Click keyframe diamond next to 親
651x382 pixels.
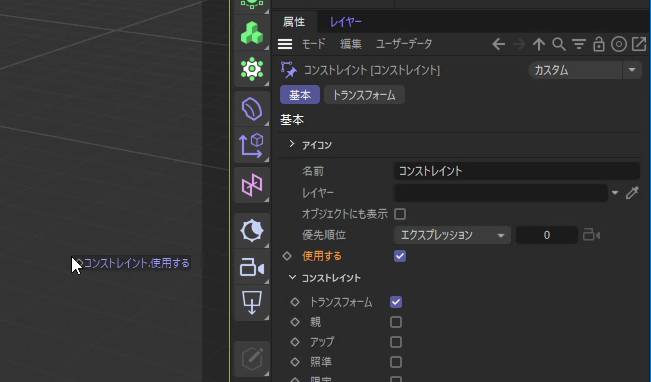(295, 322)
